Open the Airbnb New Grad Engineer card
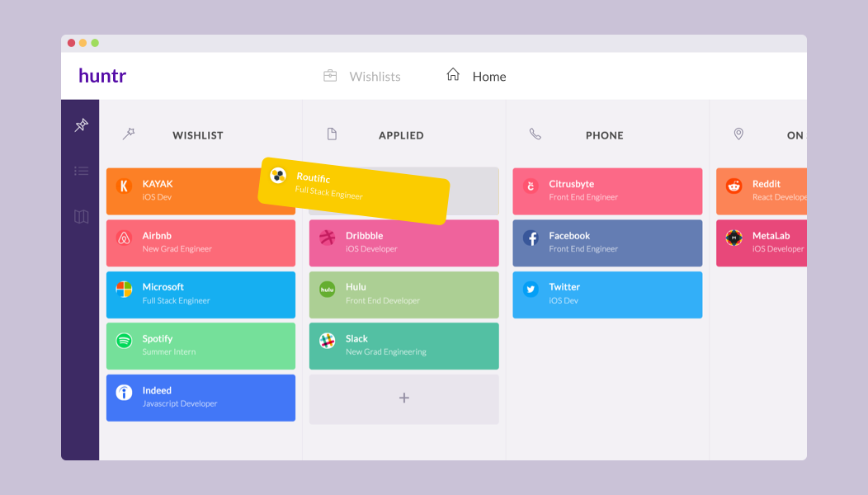This screenshot has height=495, width=868. tap(201, 243)
